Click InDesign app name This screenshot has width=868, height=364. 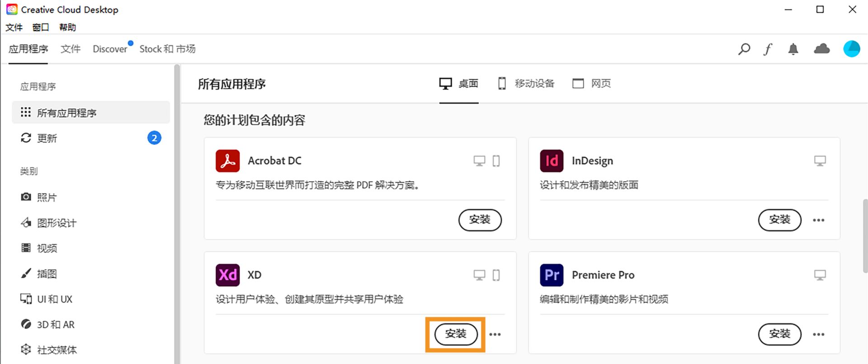(x=592, y=161)
